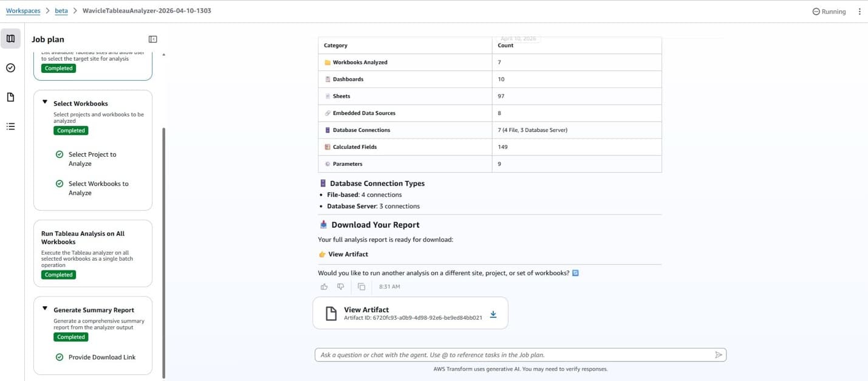The width and height of the screenshot is (868, 381).
Task: Click the '7 (4 File, 3 Database Server)' cell
Action: [x=533, y=130]
